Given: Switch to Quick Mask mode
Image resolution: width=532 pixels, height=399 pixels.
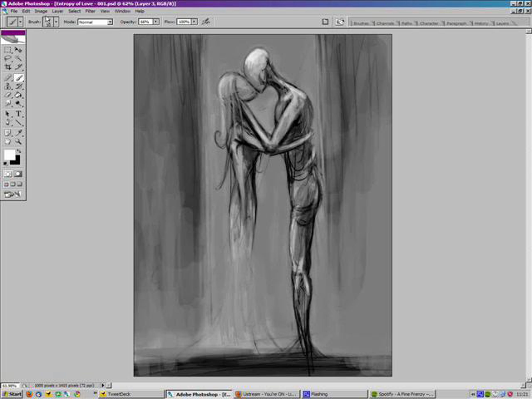Looking at the screenshot, I should click(18, 174).
